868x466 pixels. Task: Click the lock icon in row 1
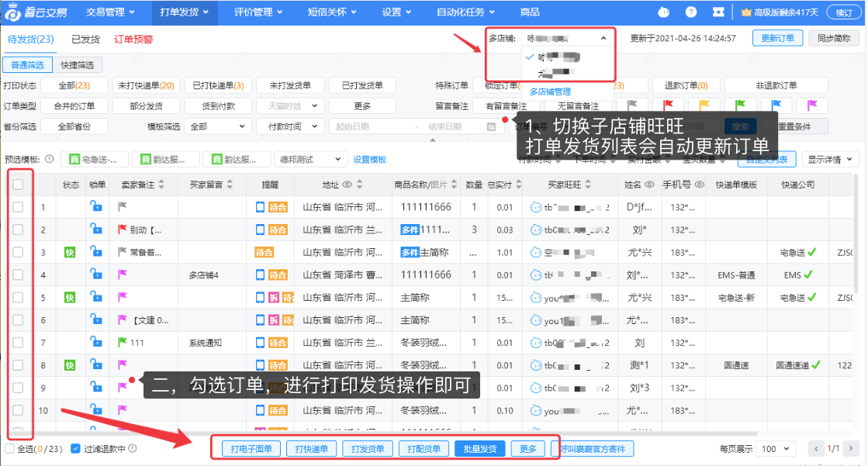point(96,206)
